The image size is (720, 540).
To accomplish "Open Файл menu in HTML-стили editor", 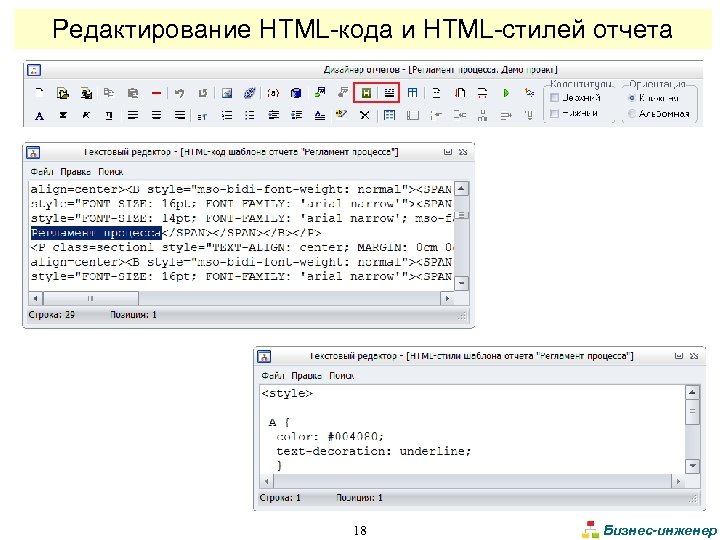I will pos(273,376).
